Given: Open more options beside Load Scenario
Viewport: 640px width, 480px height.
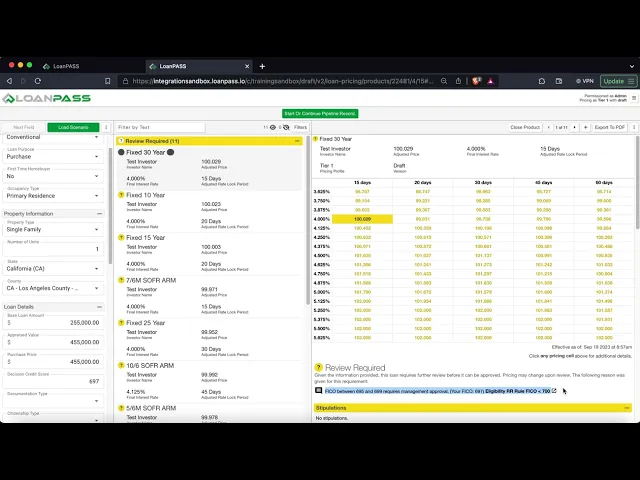Looking at the screenshot, I should [x=106, y=127].
